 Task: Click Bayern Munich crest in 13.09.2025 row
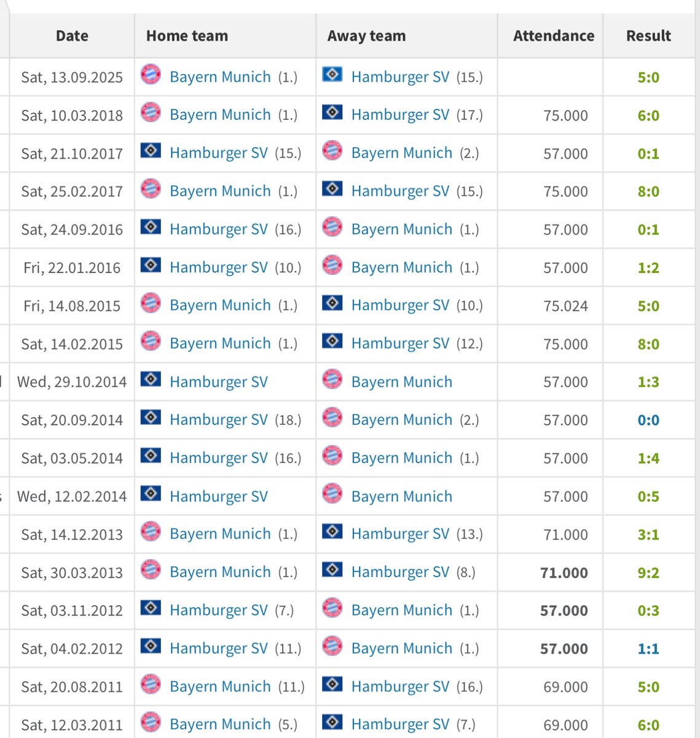pos(151,75)
